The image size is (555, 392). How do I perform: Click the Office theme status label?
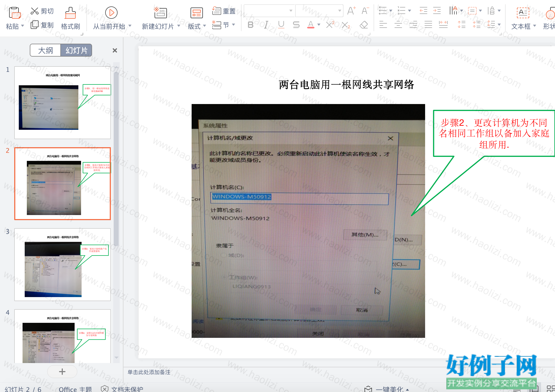(75, 389)
